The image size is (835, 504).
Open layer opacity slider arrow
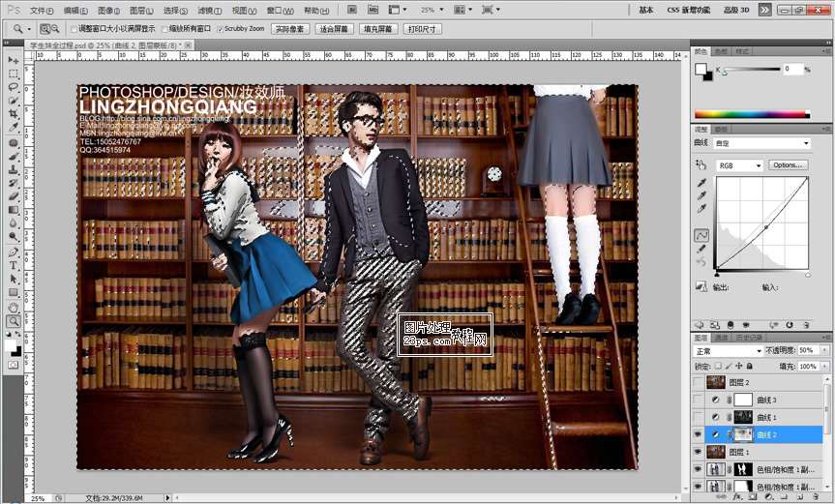click(x=825, y=350)
